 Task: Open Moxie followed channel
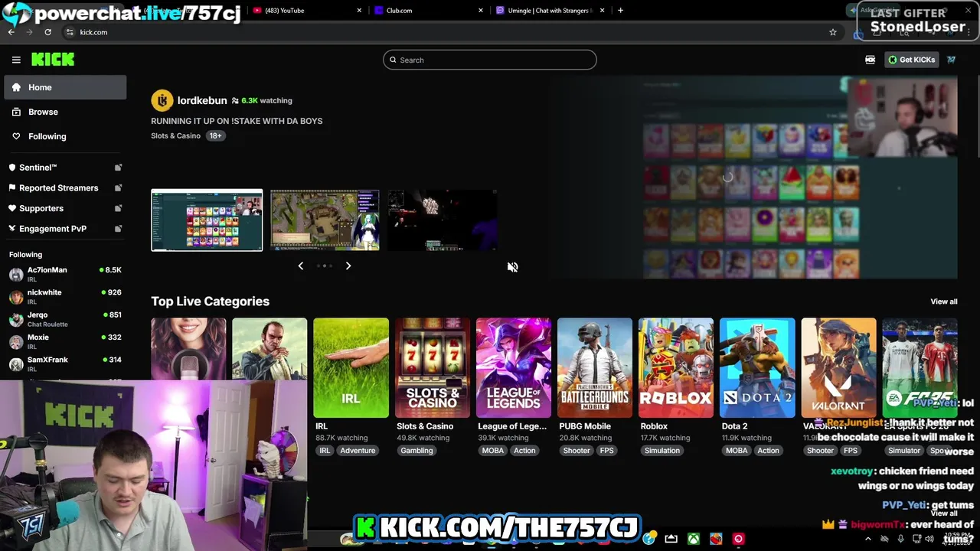[65, 341]
